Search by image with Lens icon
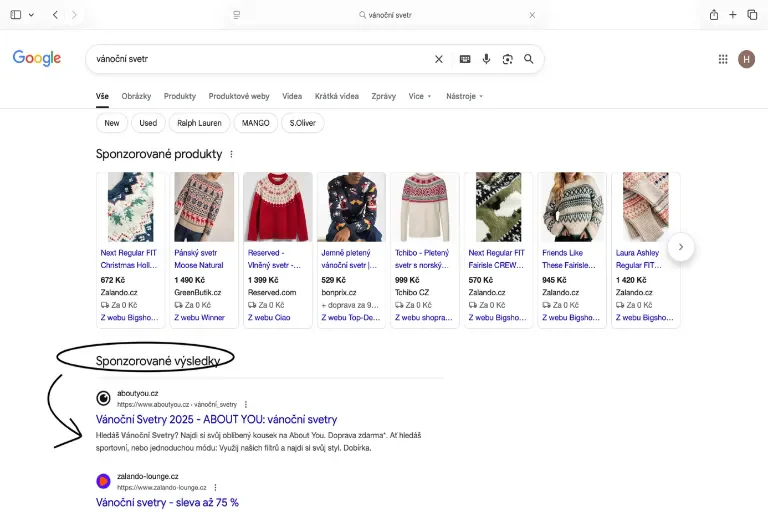Viewport: 768px width, 512px height. pos(507,59)
